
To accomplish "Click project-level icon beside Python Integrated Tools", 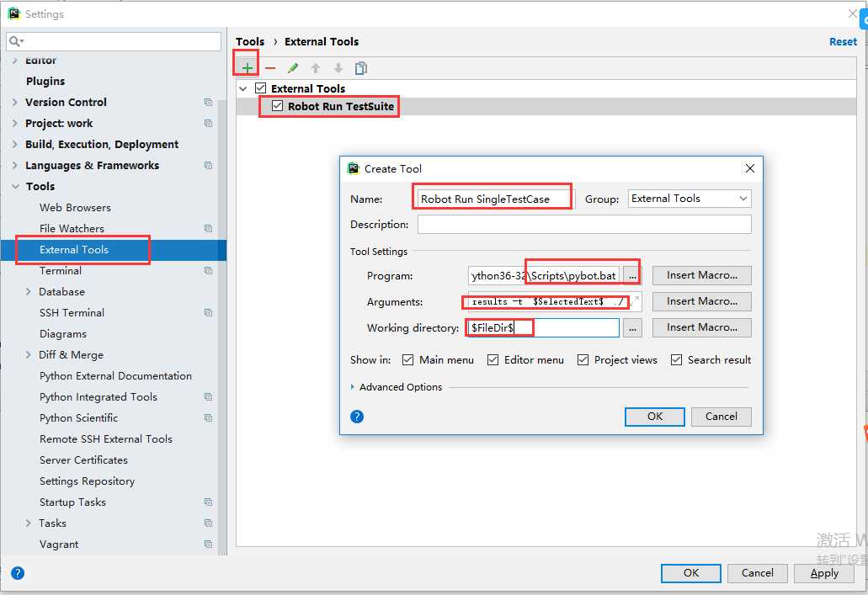I will (208, 396).
